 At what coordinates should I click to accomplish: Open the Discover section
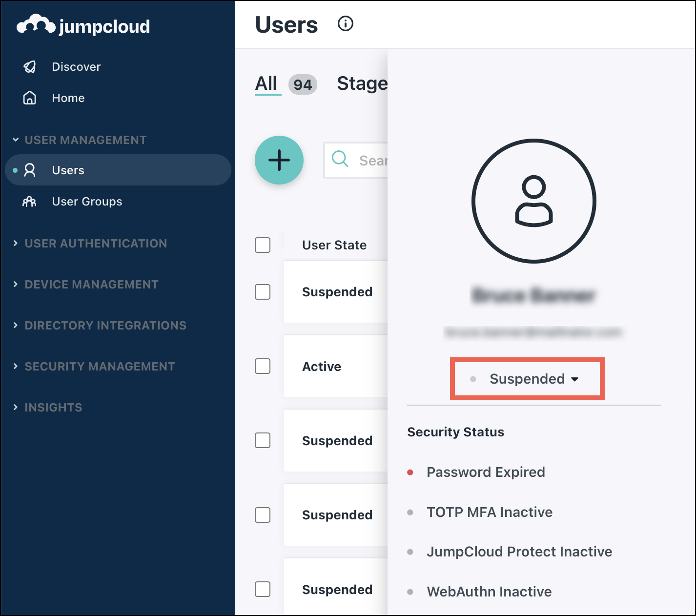tap(76, 66)
